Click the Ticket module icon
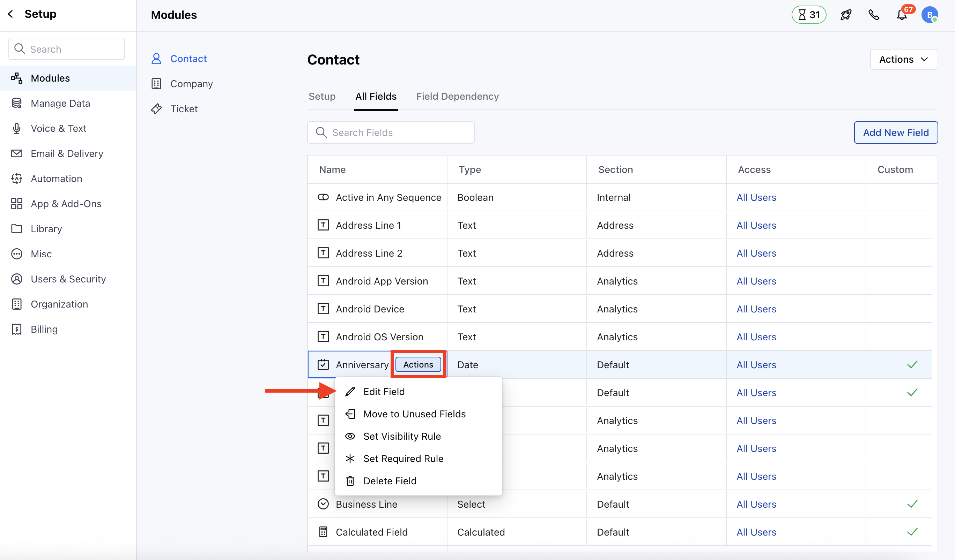 tap(156, 109)
